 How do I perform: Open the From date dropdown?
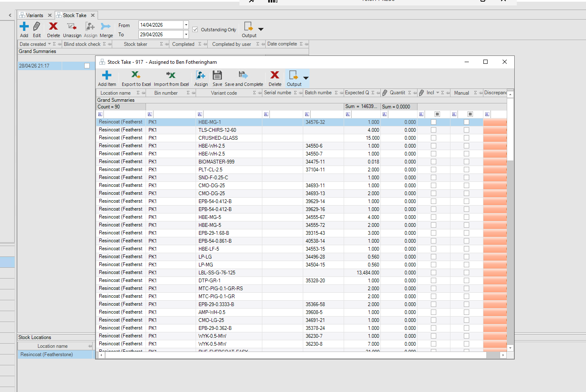point(186,25)
